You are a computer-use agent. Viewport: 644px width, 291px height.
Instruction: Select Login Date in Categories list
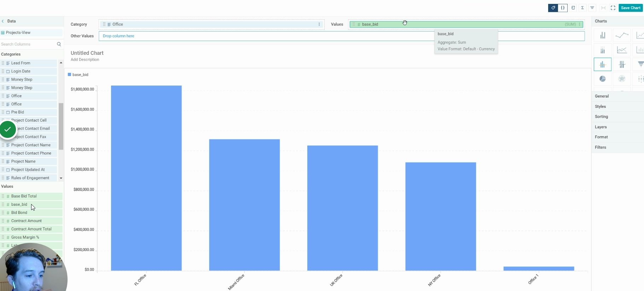coord(29,71)
